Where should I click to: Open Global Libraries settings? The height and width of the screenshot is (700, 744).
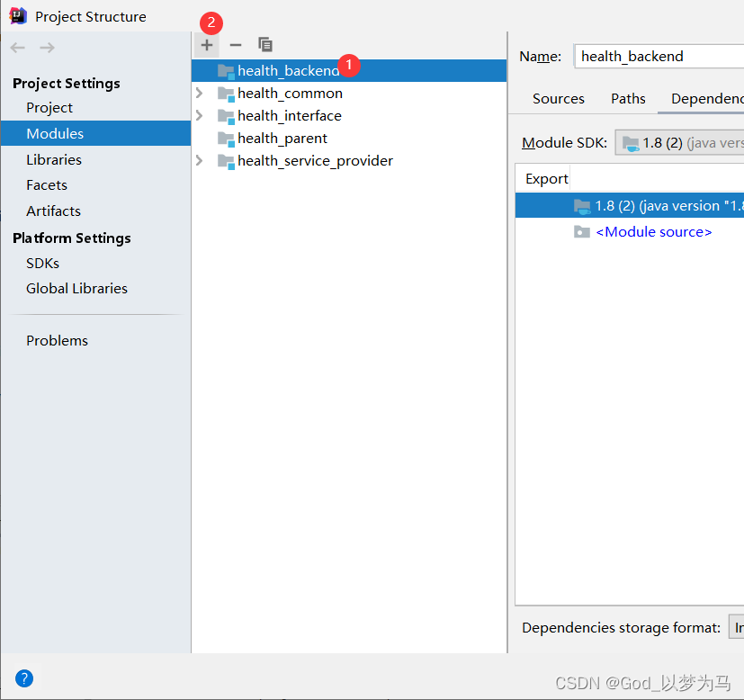(x=76, y=289)
